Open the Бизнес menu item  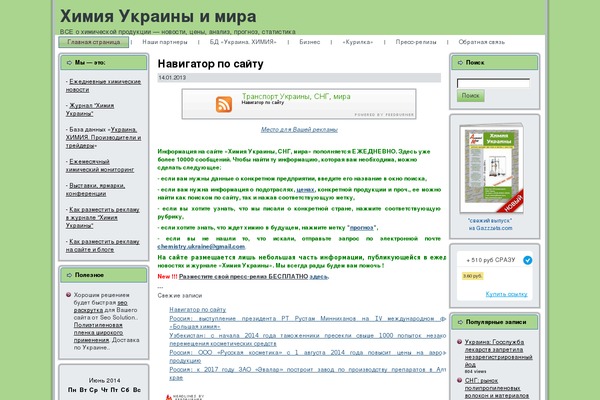pos(310,42)
